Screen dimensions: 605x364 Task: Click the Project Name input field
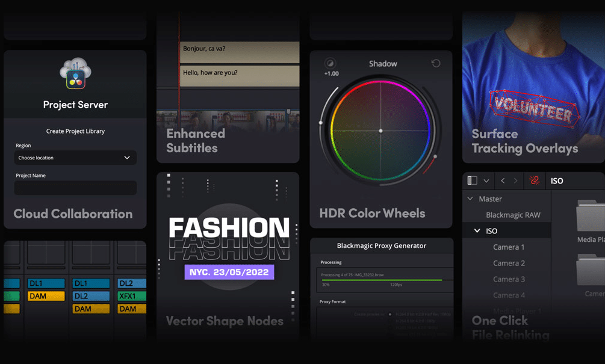pyautogui.click(x=75, y=188)
